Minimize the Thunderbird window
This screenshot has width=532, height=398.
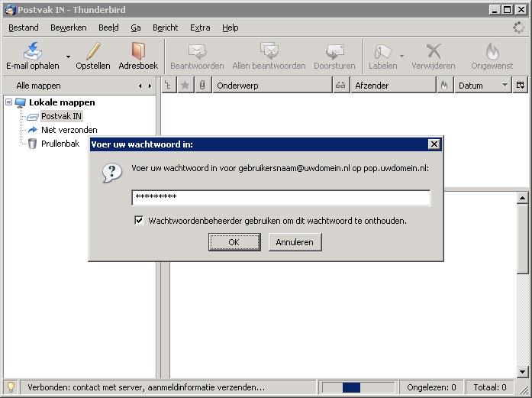495,10
